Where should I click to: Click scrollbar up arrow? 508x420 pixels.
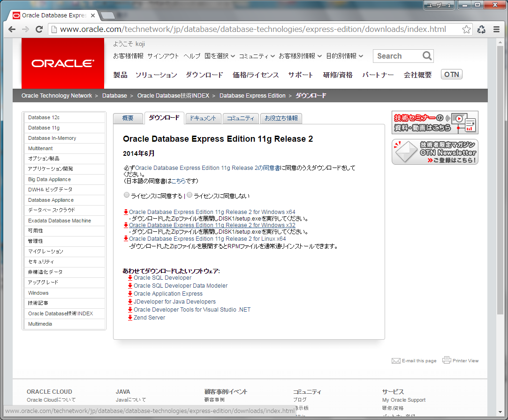(x=500, y=42)
